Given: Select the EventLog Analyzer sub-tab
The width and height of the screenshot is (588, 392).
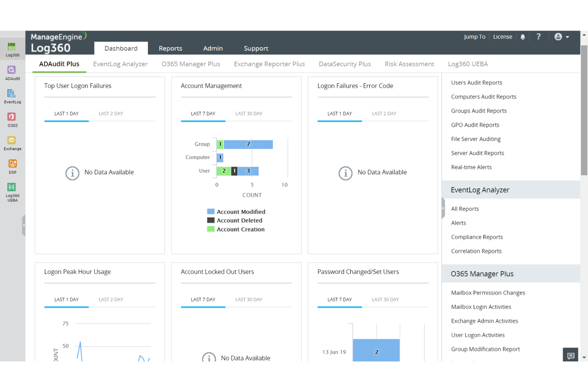Looking at the screenshot, I should pos(120,64).
